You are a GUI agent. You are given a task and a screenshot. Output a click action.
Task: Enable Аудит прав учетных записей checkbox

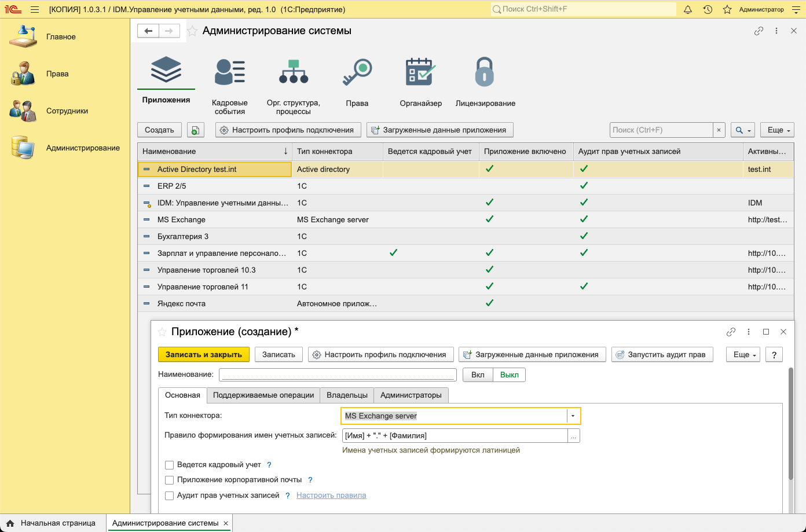click(x=170, y=496)
